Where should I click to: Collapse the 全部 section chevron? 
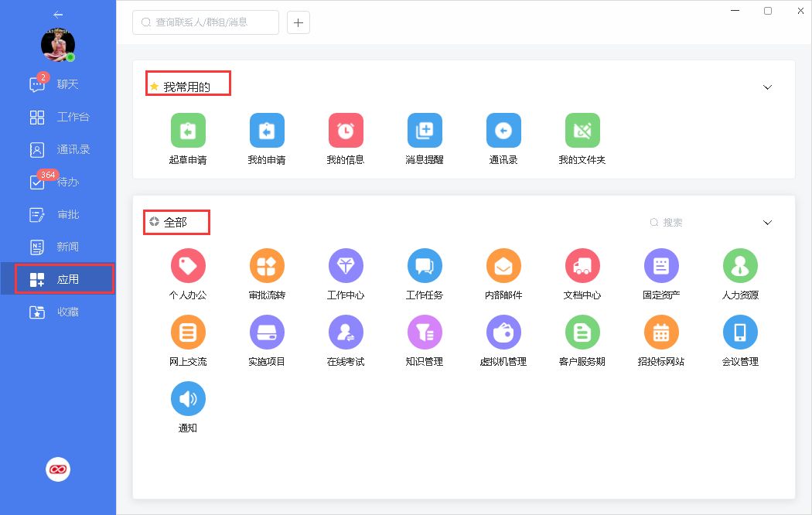767,223
